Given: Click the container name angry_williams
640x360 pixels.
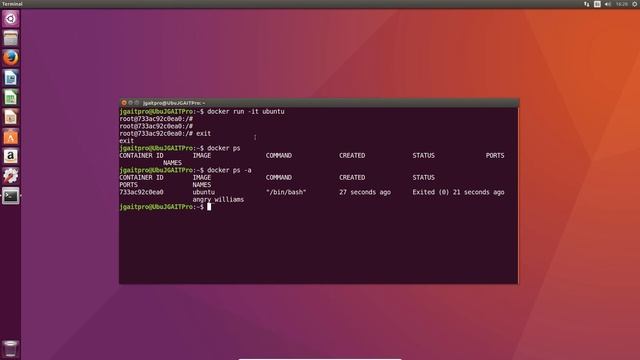Looking at the screenshot, I should tap(218, 200).
